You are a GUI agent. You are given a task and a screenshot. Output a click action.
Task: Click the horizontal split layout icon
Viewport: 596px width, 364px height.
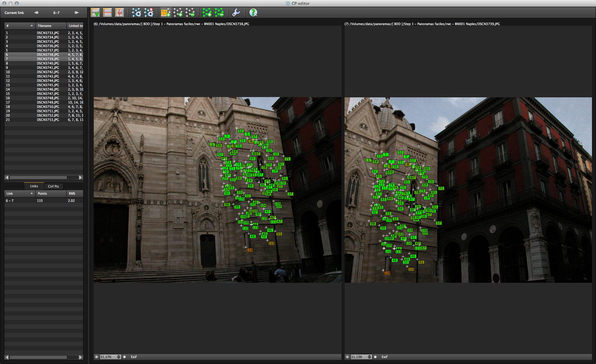click(x=107, y=13)
